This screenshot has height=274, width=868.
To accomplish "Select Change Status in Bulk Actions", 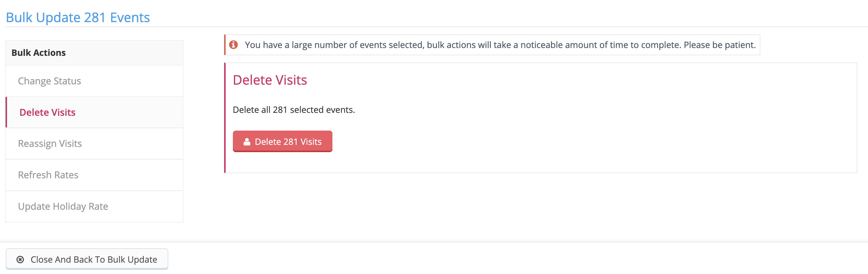I will (49, 81).
